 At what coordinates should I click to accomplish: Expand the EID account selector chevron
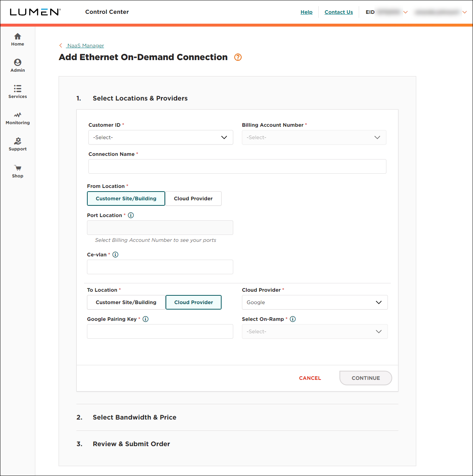pyautogui.click(x=405, y=12)
